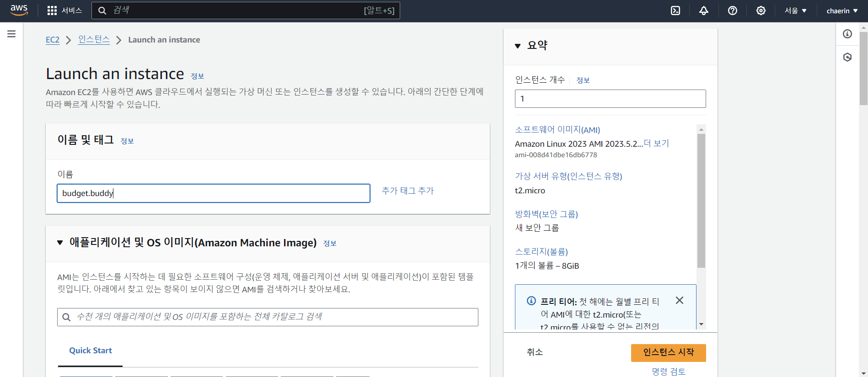
Task: Focus the AMI catalog search field
Action: [x=268, y=317]
